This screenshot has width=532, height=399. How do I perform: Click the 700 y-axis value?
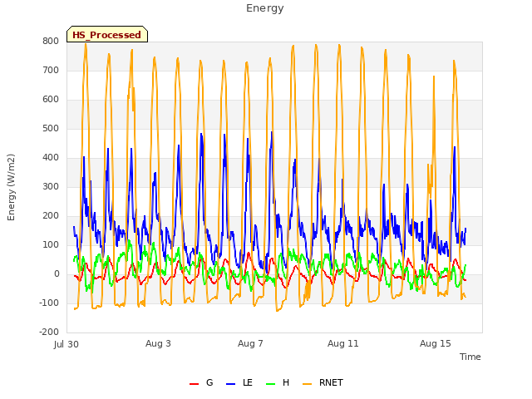coord(51,70)
